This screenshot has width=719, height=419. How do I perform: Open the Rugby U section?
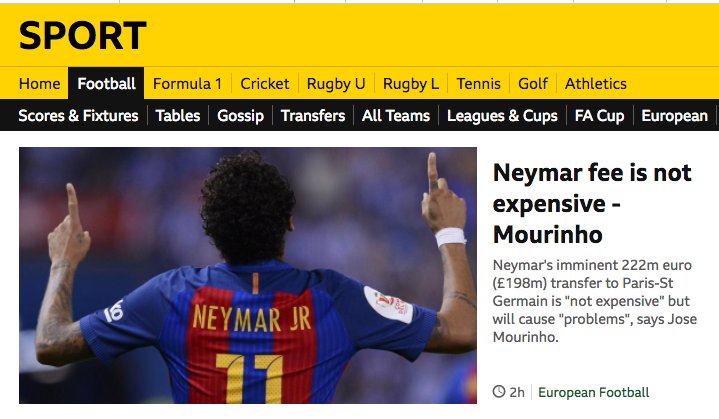pyautogui.click(x=336, y=84)
